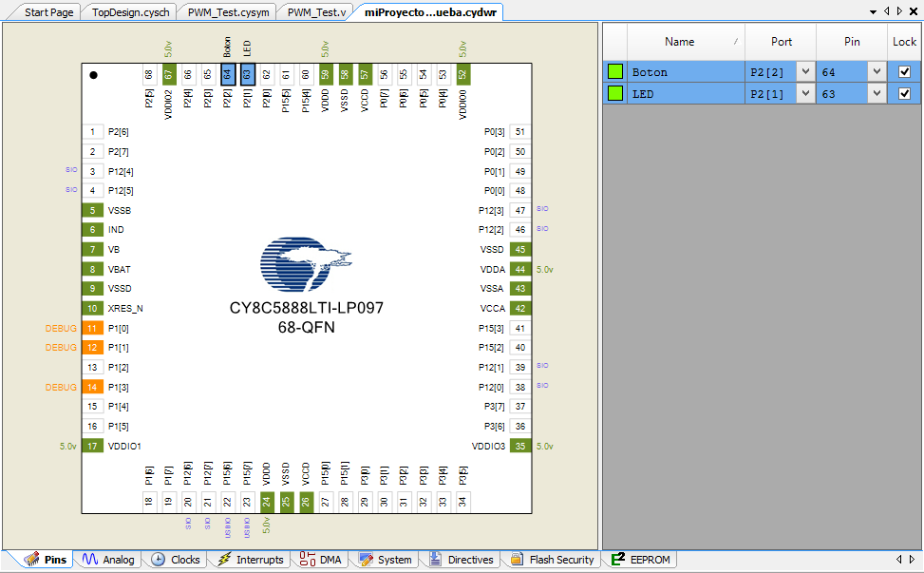This screenshot has width=924, height=573.
Task: Select pin 64 on the chip diagram
Action: [x=228, y=74]
